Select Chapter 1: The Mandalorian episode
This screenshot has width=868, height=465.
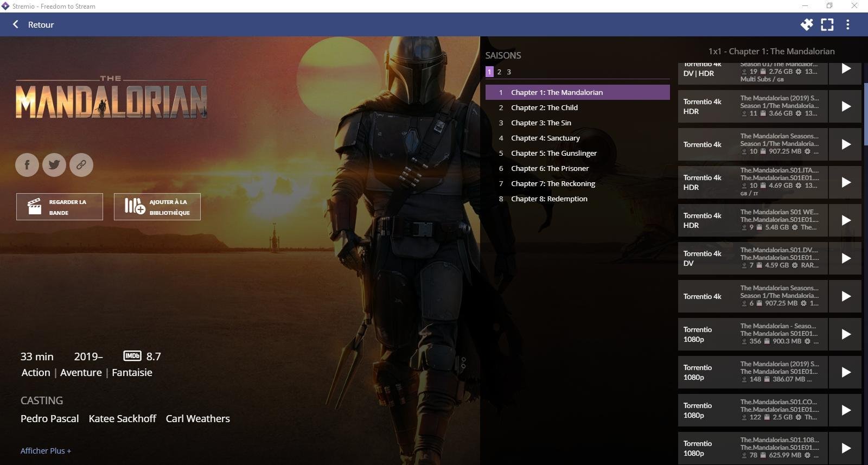(578, 92)
